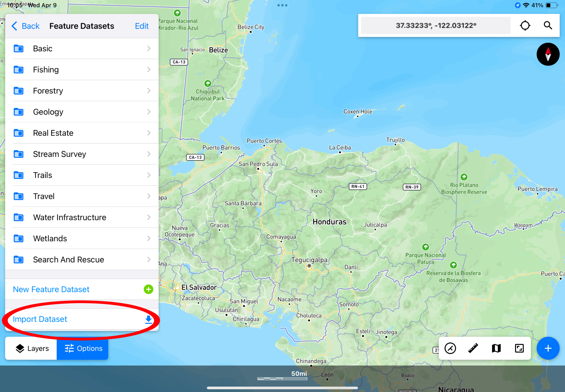This screenshot has width=565, height=392.
Task: Expand Forestry dataset chevron
Action: point(149,91)
